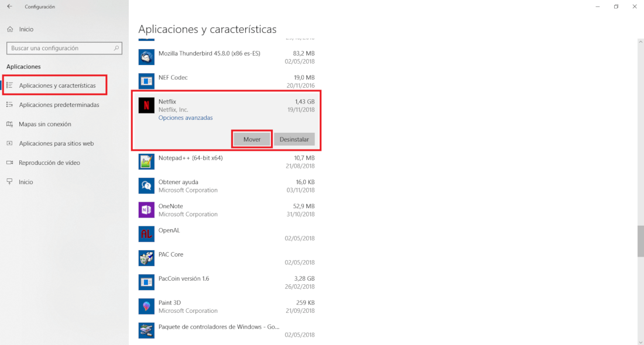Focus the Buscar una configuración field
The height and width of the screenshot is (345, 644).
(x=64, y=48)
